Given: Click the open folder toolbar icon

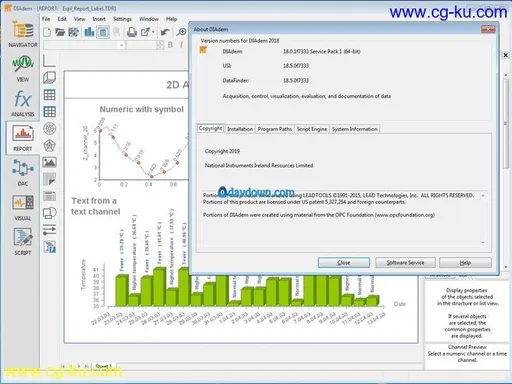Looking at the screenshot, I should click(60, 32).
